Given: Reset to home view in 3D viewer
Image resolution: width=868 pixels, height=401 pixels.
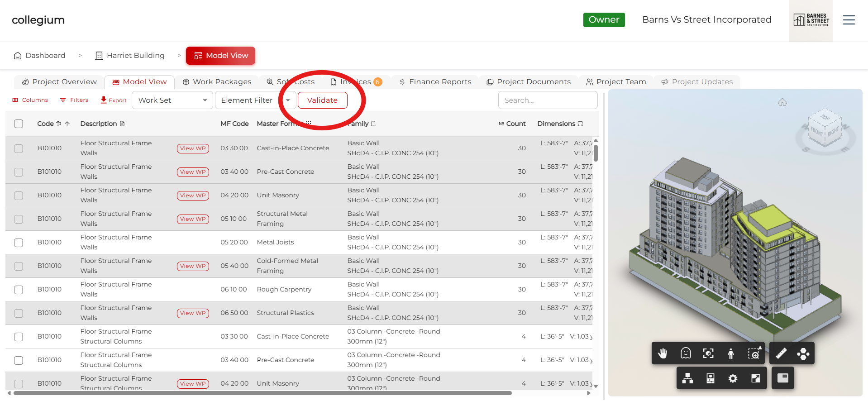Looking at the screenshot, I should tap(782, 103).
